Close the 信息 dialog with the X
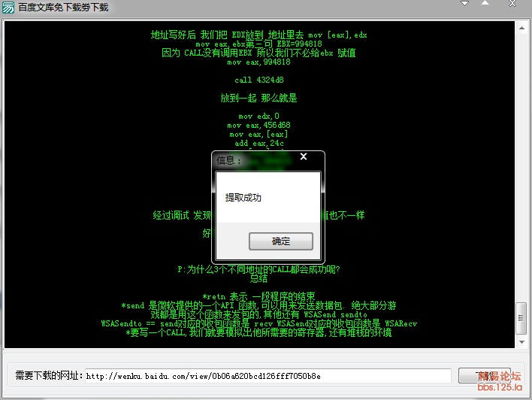532x400 pixels. 304,156
